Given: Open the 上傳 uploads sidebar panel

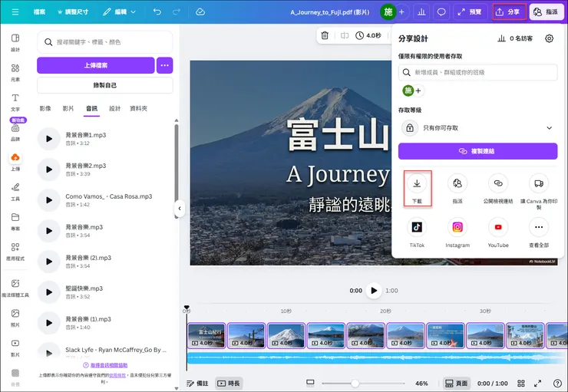Looking at the screenshot, I should click(15, 162).
